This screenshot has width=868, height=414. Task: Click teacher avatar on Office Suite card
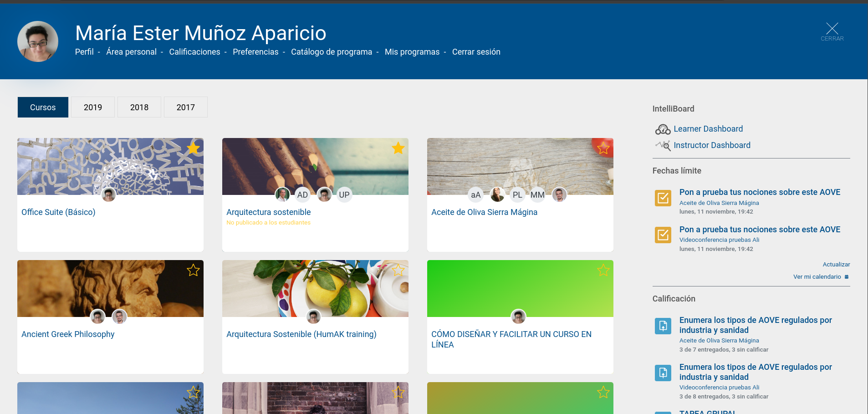(x=108, y=195)
